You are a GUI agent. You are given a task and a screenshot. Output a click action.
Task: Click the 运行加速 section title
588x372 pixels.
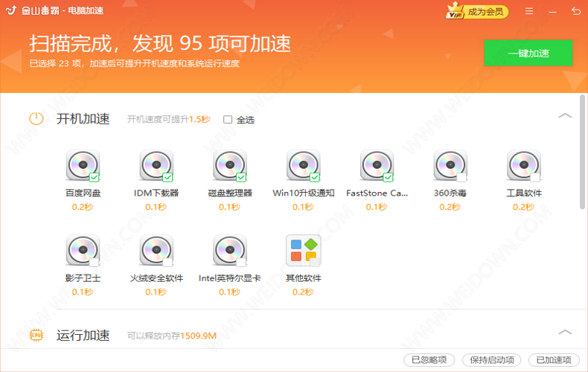pos(83,335)
